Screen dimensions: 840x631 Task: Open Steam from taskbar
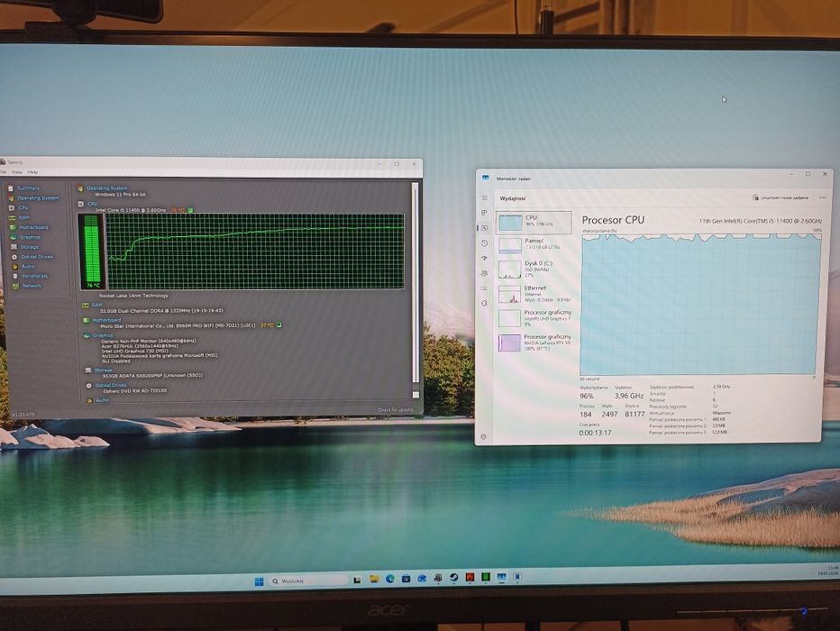coord(453,578)
